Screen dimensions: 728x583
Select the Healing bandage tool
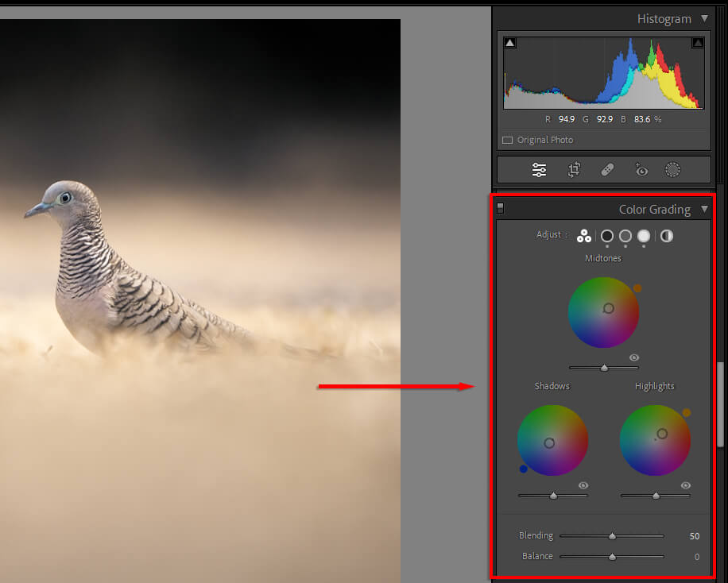tap(607, 169)
